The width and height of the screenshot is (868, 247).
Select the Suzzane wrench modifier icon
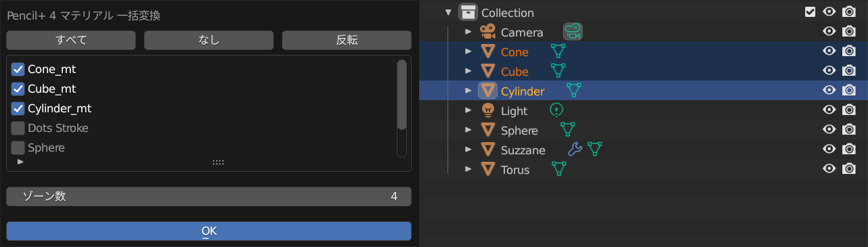[x=575, y=149]
